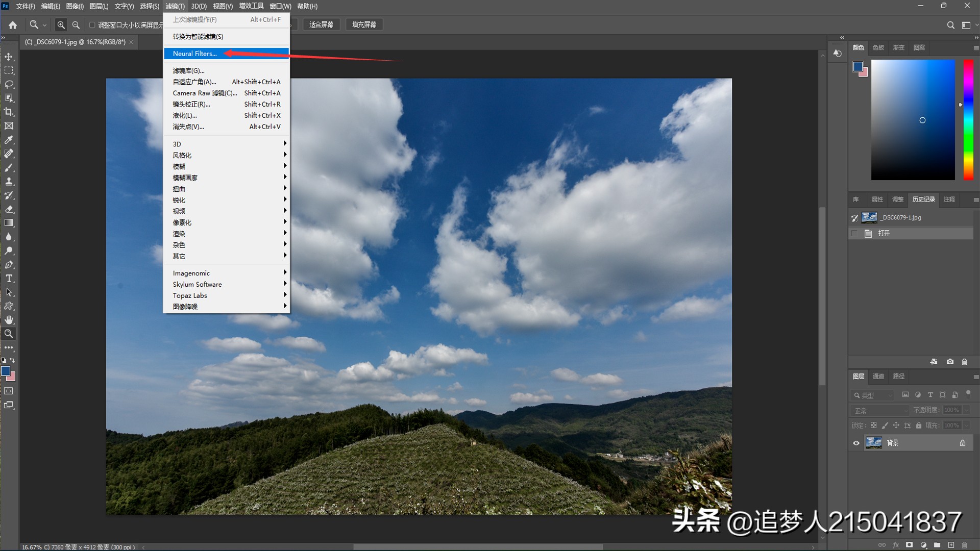Select the Crop tool
Viewport: 980px width, 551px height.
pyautogui.click(x=9, y=112)
